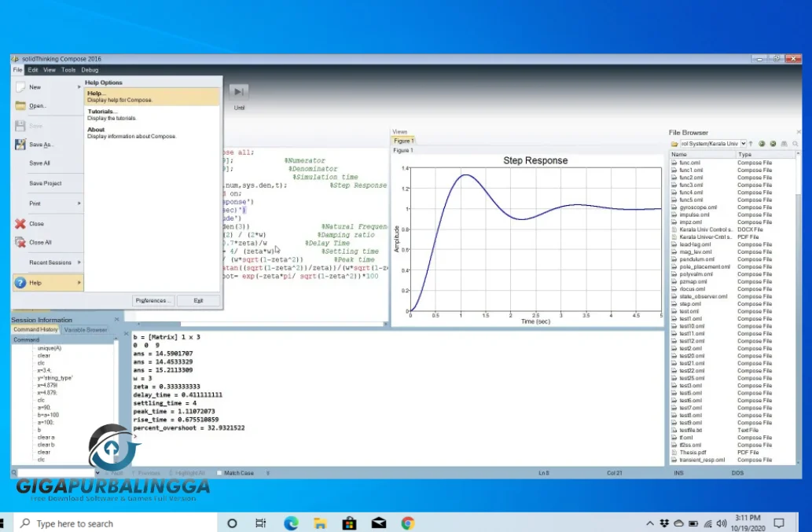
Task: Close the Session Information panel
Action: coord(116,319)
